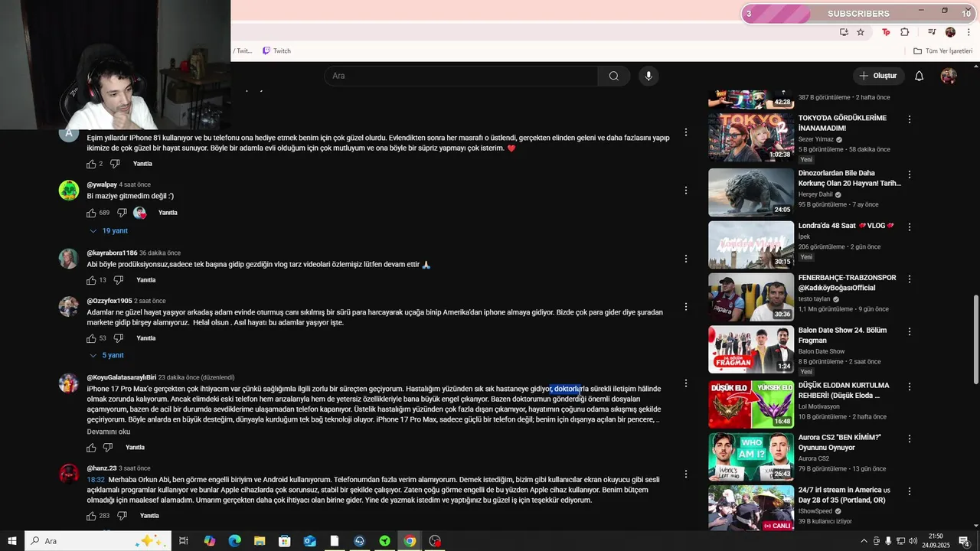Start voice search with the microphone icon
The height and width of the screenshot is (551, 980).
648,76
